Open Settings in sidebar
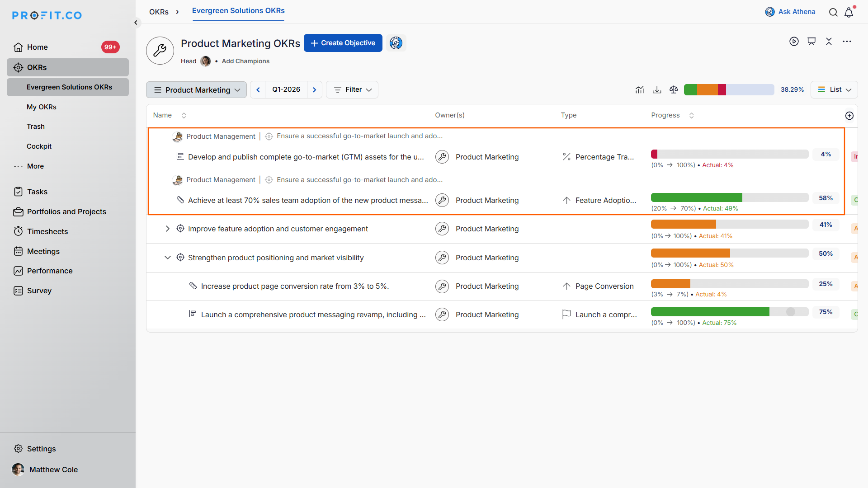Screen dimensions: 868x488 click(x=35, y=449)
